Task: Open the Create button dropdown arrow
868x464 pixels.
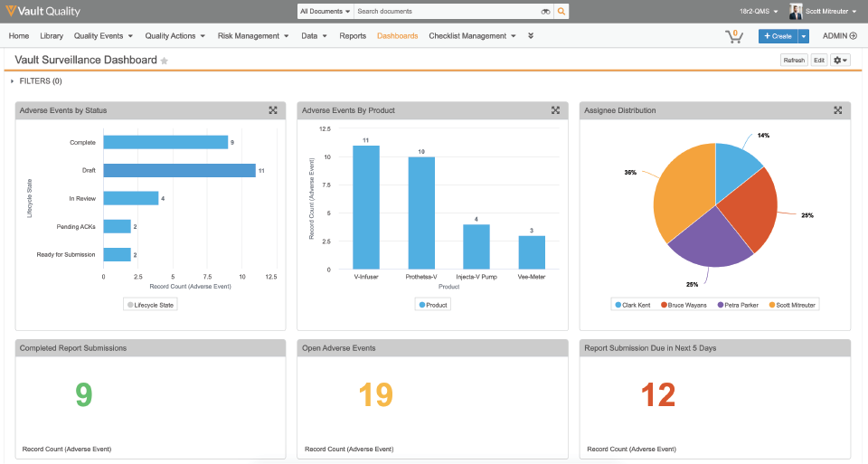Action: pos(804,36)
